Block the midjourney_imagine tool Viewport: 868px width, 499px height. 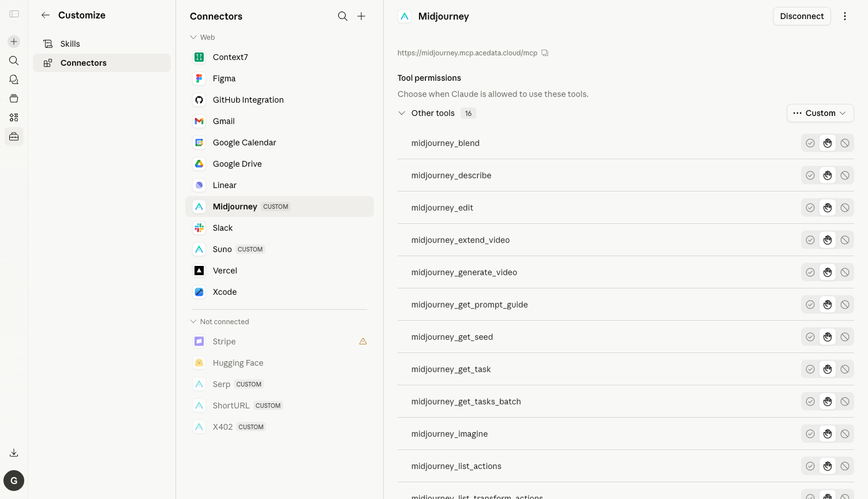click(845, 434)
